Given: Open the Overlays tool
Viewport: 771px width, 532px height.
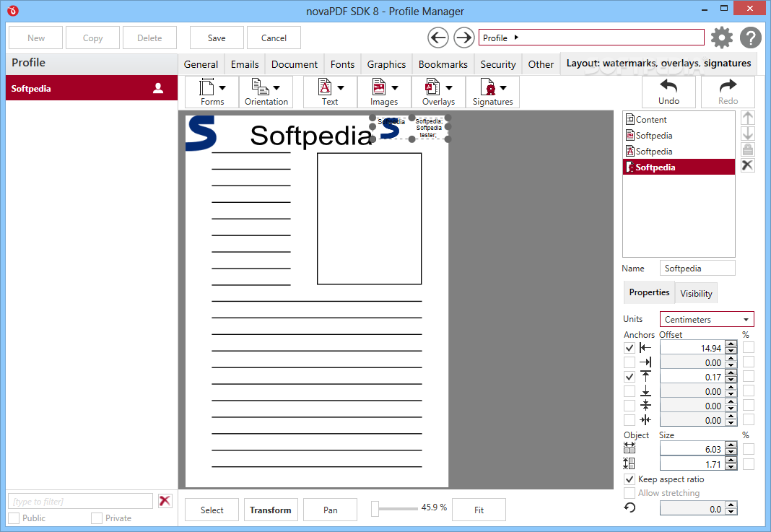Looking at the screenshot, I should [438, 92].
